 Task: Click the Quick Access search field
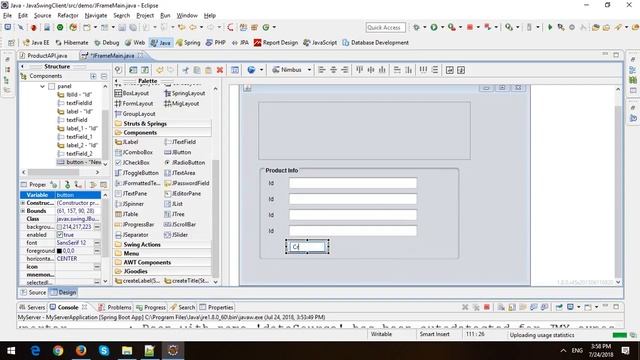pyautogui.click(x=385, y=27)
